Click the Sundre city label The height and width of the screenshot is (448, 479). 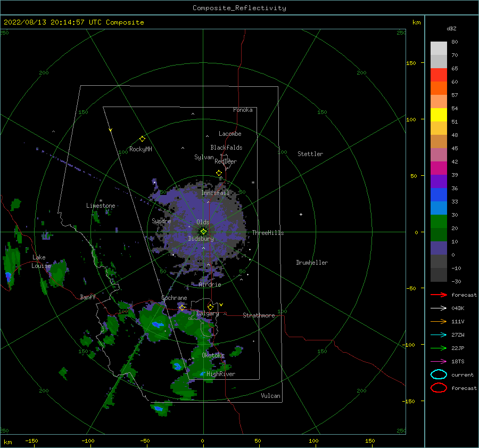(x=161, y=221)
